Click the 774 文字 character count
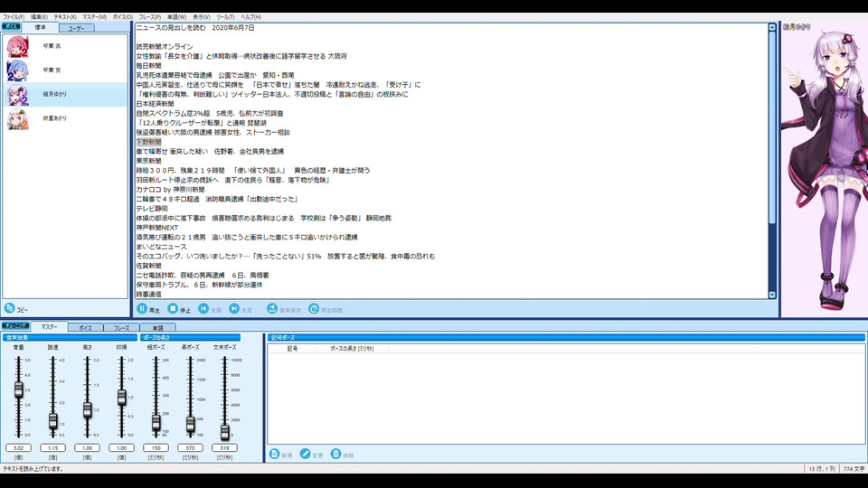 pos(854,469)
